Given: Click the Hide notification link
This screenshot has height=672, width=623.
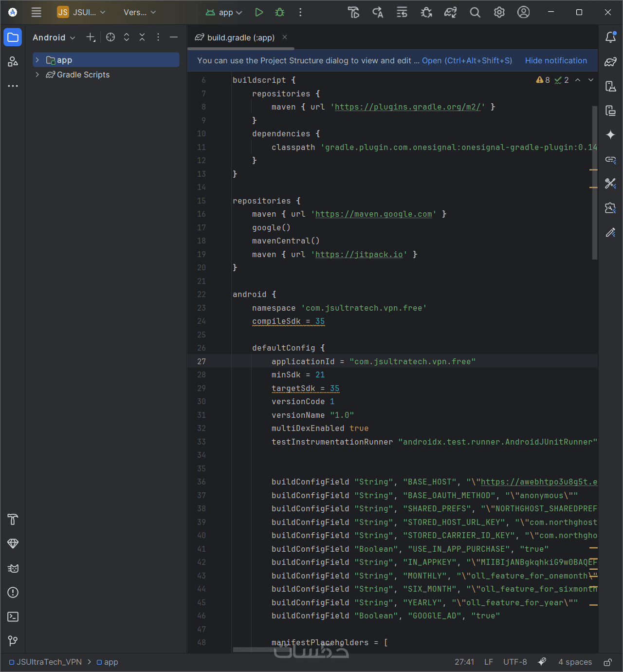Looking at the screenshot, I should pyautogui.click(x=556, y=60).
